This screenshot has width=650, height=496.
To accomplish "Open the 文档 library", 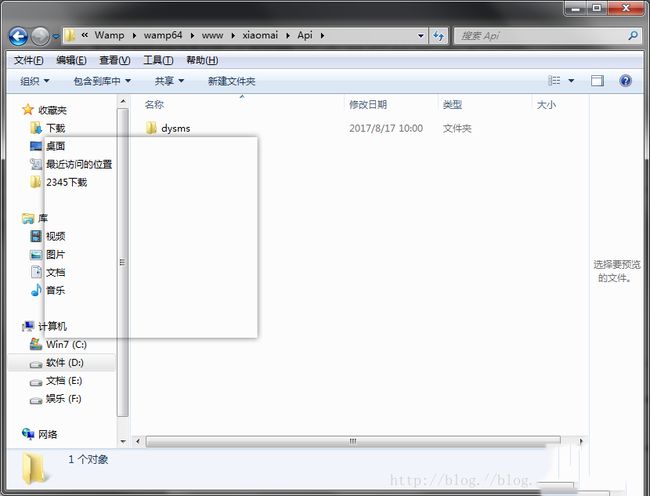I will click(56, 272).
